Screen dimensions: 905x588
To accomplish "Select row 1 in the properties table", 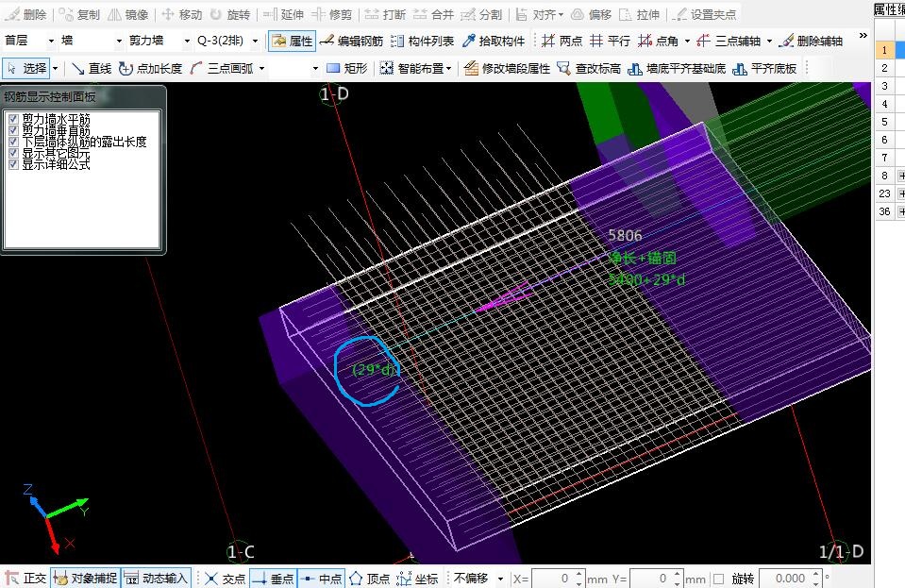I will click(884, 50).
